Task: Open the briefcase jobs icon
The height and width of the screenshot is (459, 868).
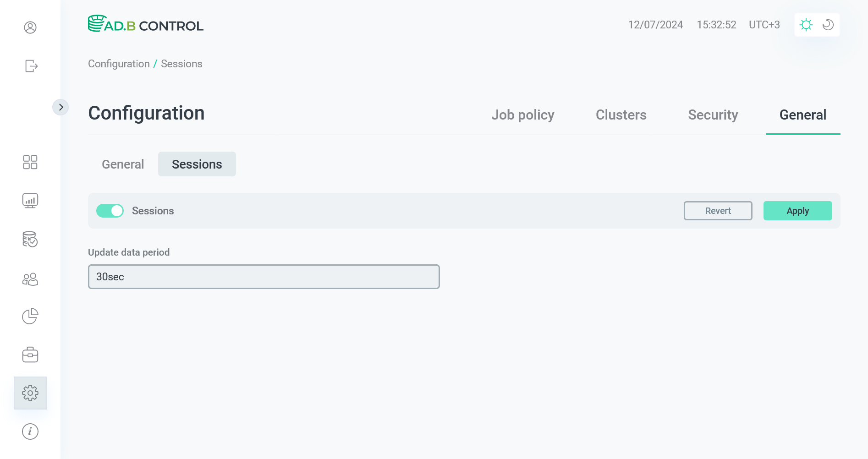Action: click(x=30, y=355)
